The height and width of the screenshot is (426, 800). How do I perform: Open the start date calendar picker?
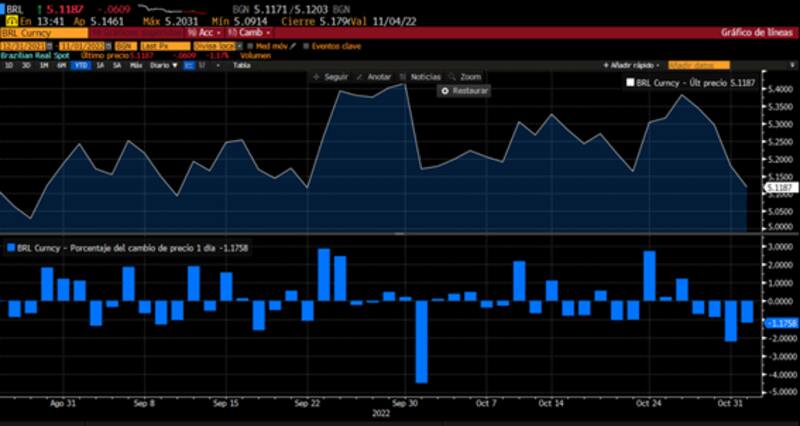coord(51,46)
